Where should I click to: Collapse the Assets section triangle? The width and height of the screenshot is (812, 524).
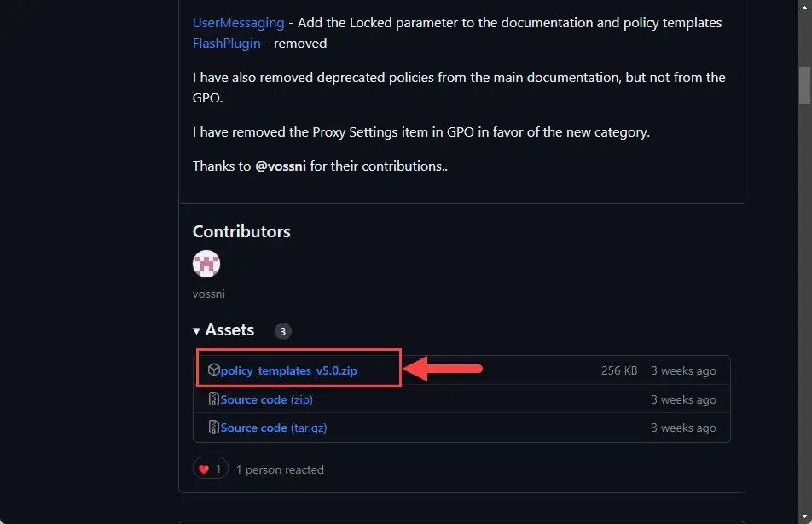pos(196,330)
